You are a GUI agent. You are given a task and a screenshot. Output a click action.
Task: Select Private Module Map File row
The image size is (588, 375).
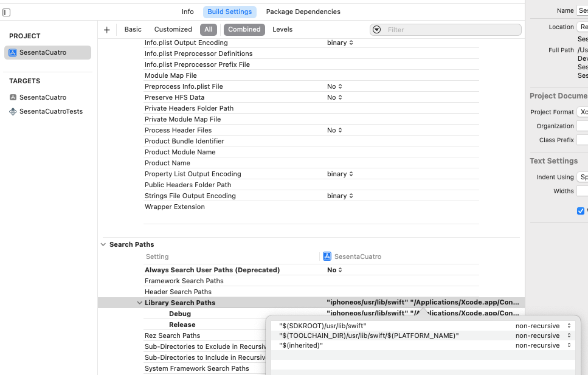pyautogui.click(x=311, y=119)
